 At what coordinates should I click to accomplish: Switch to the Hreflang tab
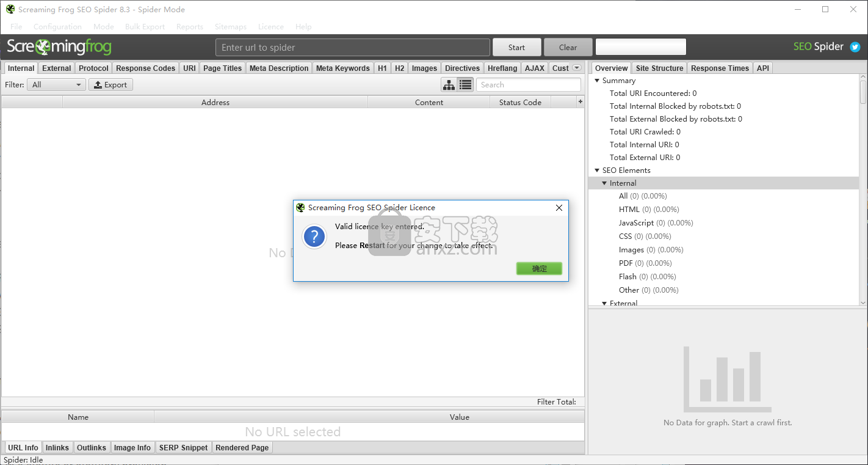point(502,68)
